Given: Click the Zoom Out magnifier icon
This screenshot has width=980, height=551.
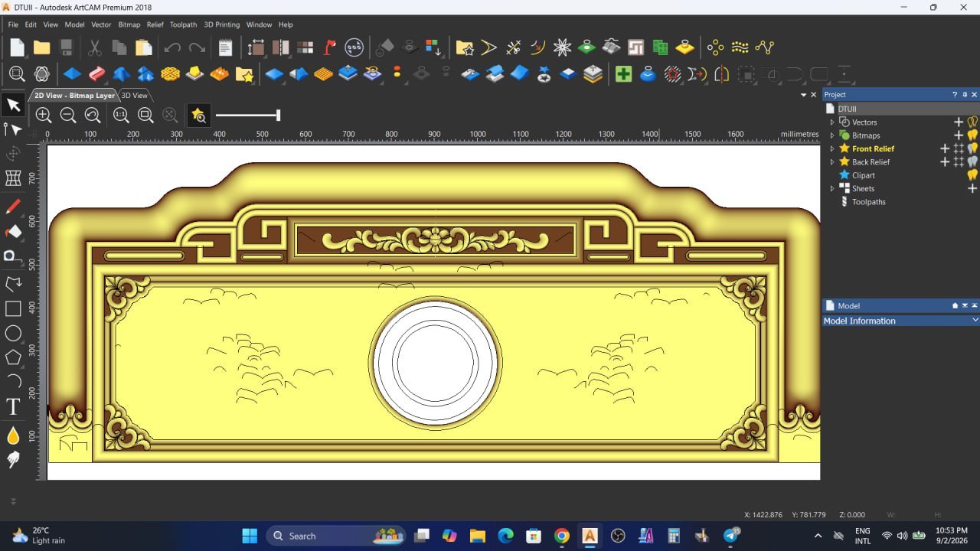Looking at the screenshot, I should (68, 116).
